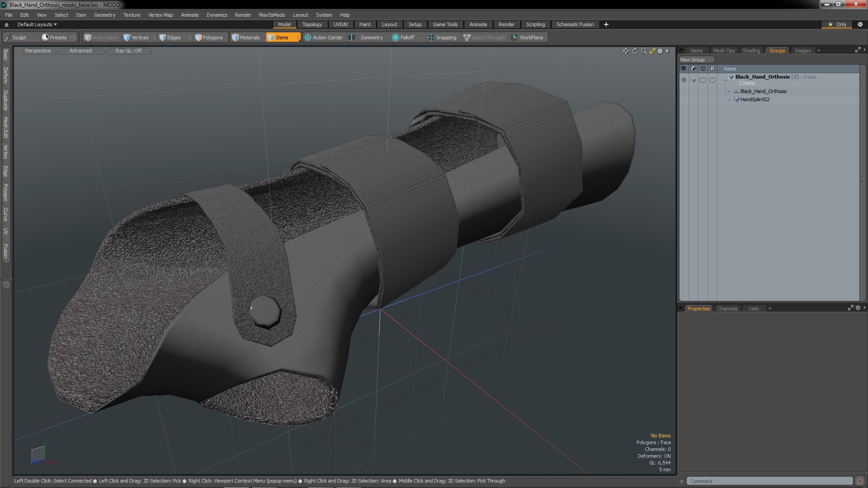The image size is (868, 488).
Task: Click the Action Center dropdown
Action: [327, 37]
